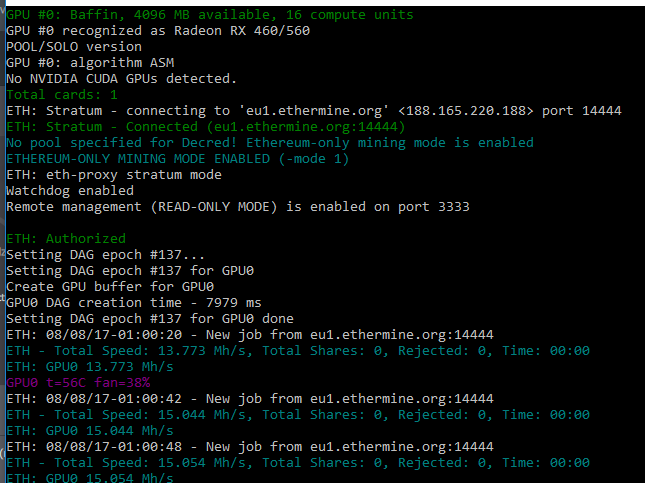
Task: Click 'Total Speed: 15.044 Mh/s' line
Action: pos(298,416)
